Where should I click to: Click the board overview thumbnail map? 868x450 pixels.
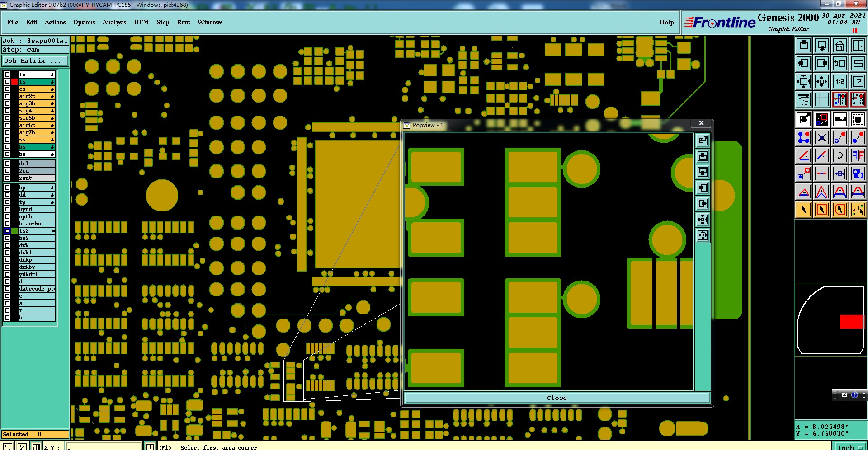tap(830, 319)
